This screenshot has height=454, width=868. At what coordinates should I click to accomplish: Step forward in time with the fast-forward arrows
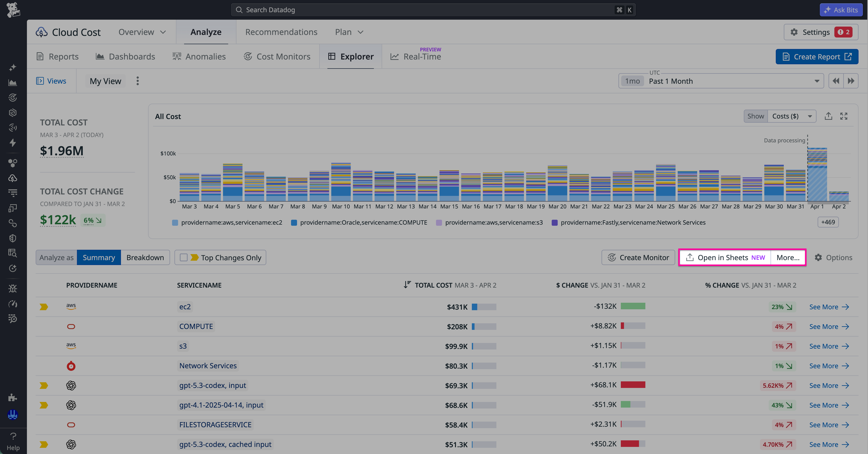pyautogui.click(x=851, y=81)
